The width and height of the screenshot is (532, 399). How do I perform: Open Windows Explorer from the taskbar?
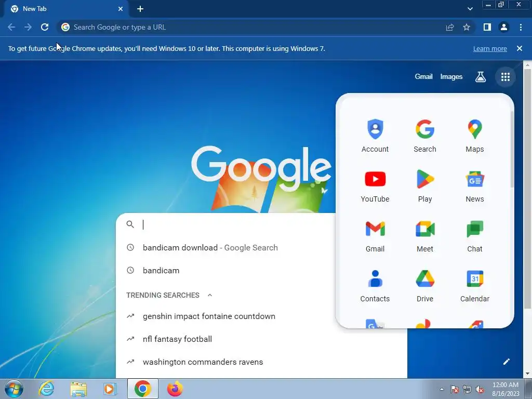tap(78, 389)
